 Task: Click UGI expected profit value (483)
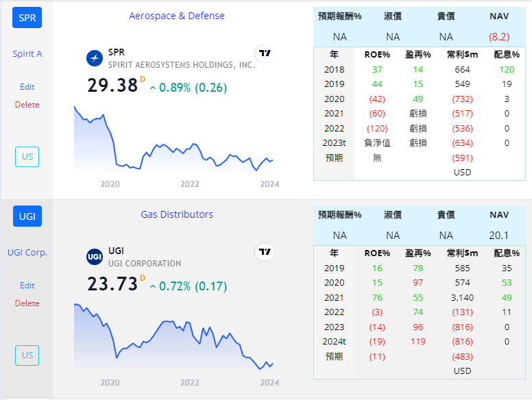463,357
